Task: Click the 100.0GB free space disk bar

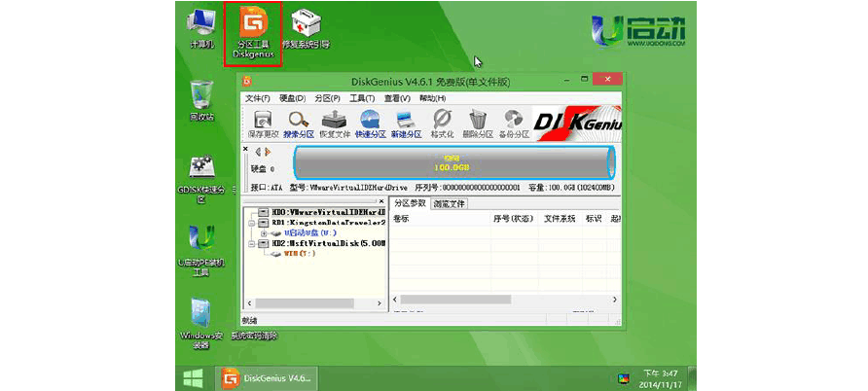Action: [x=453, y=163]
